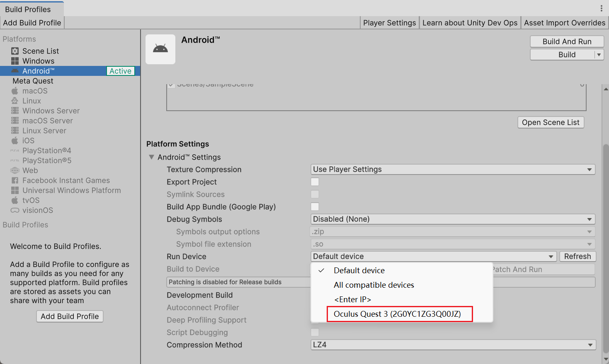Select the Universal Windows Platform row
The image size is (609, 364).
70,190
